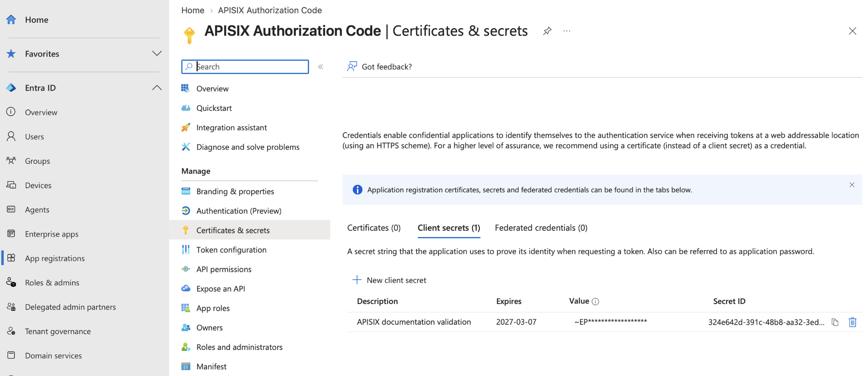This screenshot has width=868, height=376.
Task: Click the Token configuration bars icon
Action: 186,249
